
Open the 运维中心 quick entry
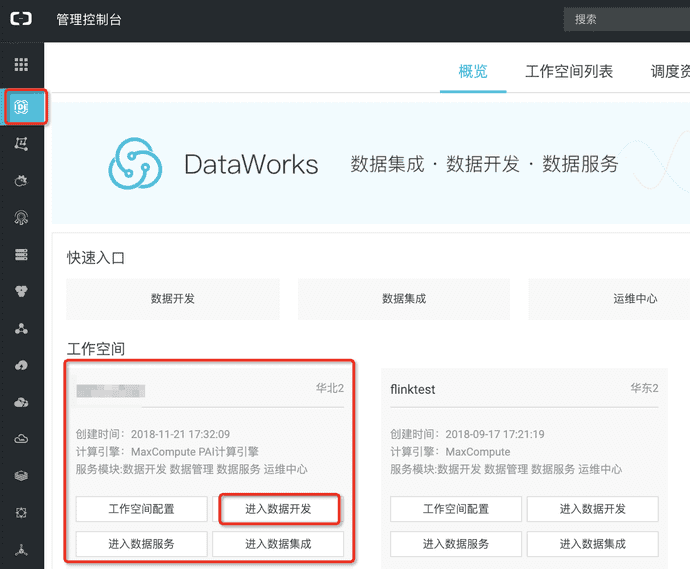609,299
